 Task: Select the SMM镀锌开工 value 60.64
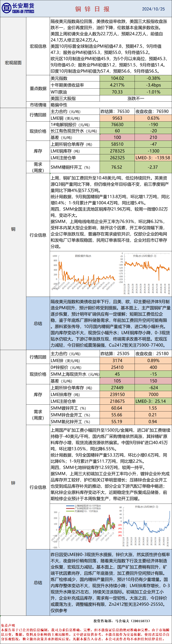pyautogui.click(x=117, y=408)
